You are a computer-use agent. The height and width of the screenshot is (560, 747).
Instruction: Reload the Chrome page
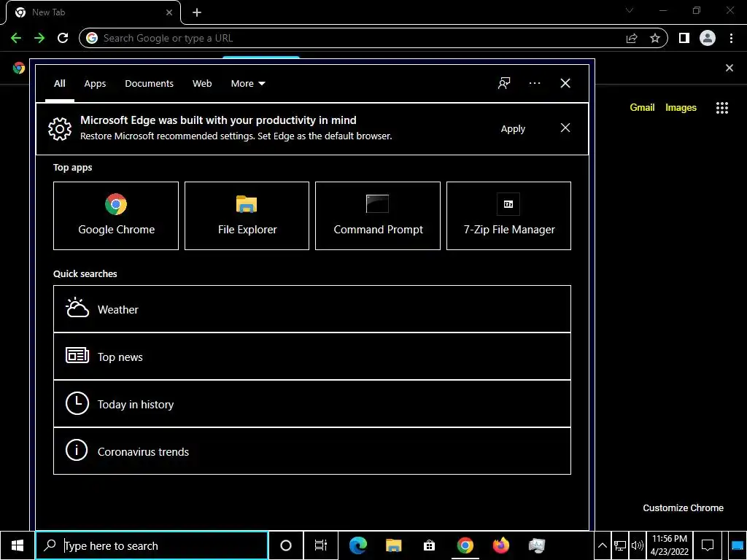[63, 38]
